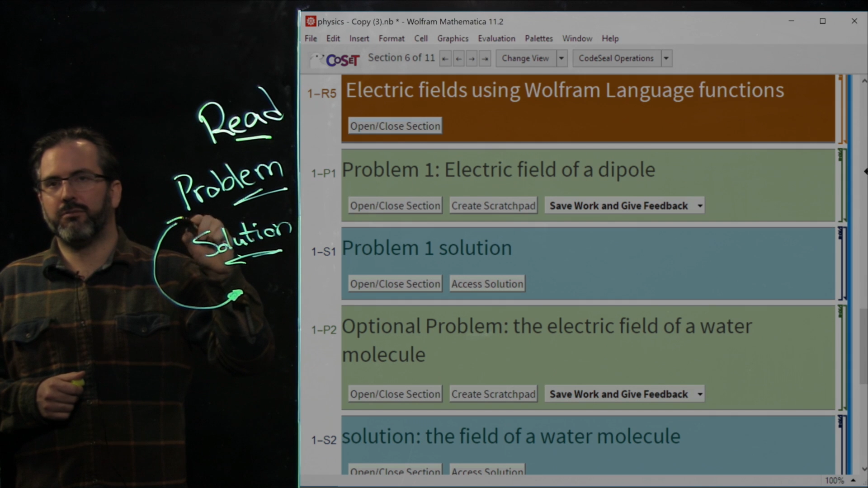Screen dimensions: 868x488
Task: Expand the 'Electric fields using Wolfram Language functions' section
Action: click(x=395, y=126)
